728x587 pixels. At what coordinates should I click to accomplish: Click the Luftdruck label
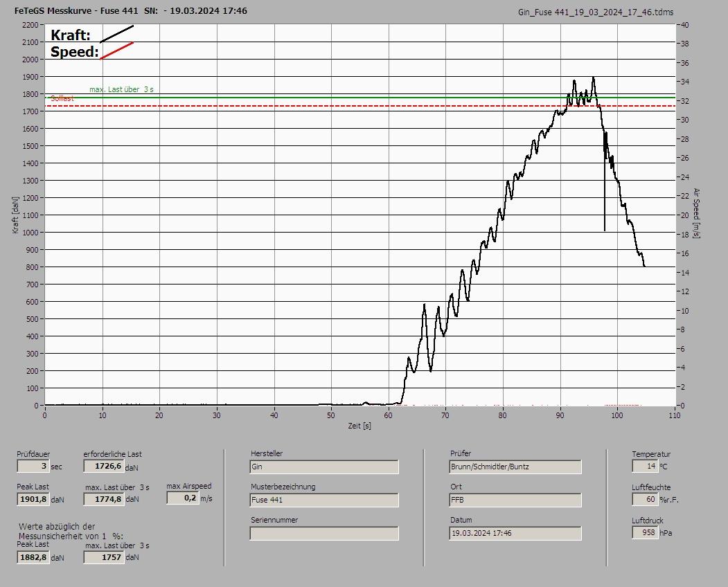[647, 521]
